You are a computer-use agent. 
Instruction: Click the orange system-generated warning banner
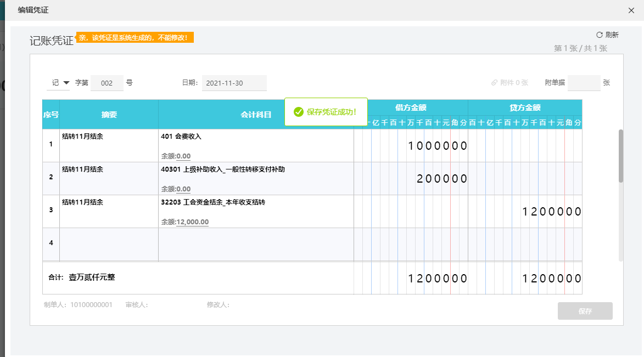coord(135,38)
